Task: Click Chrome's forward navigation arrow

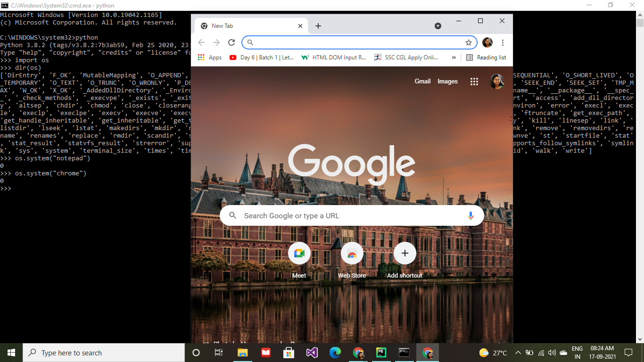Action: (x=216, y=42)
